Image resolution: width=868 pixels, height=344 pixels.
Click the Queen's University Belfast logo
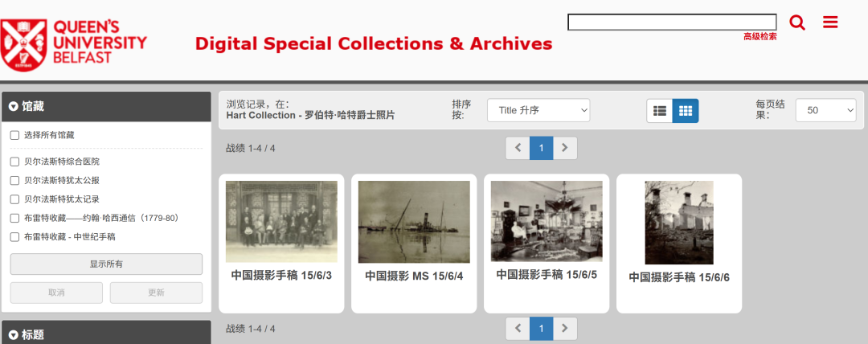coord(74,44)
